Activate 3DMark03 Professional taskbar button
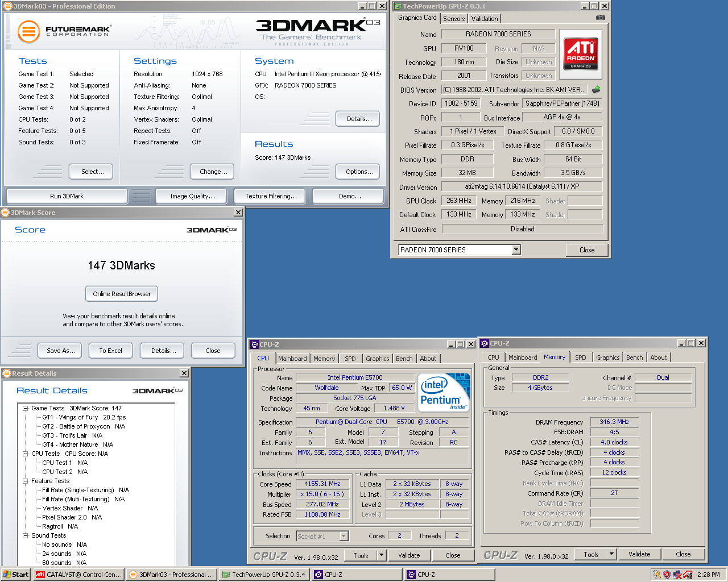 171,575
